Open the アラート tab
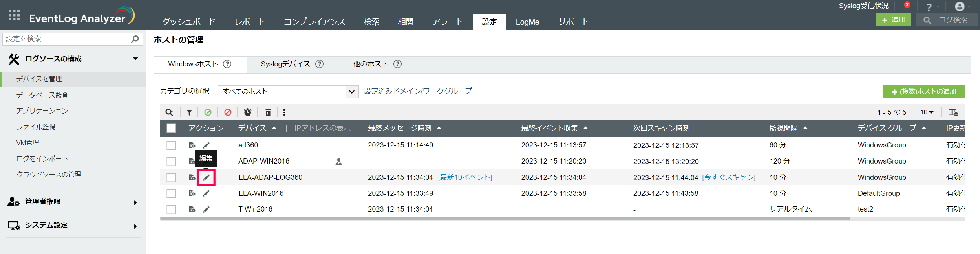 tap(448, 22)
